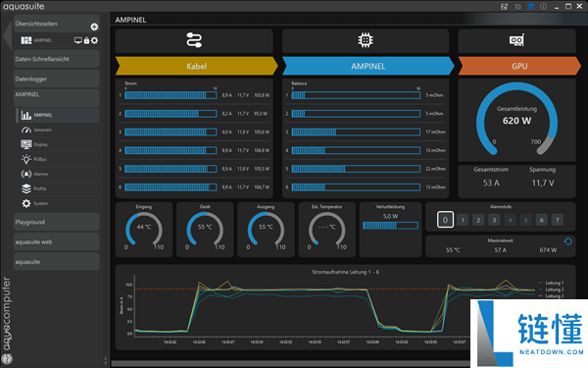Select alarm level 2 box
The image size is (588, 368).
pyautogui.click(x=478, y=220)
